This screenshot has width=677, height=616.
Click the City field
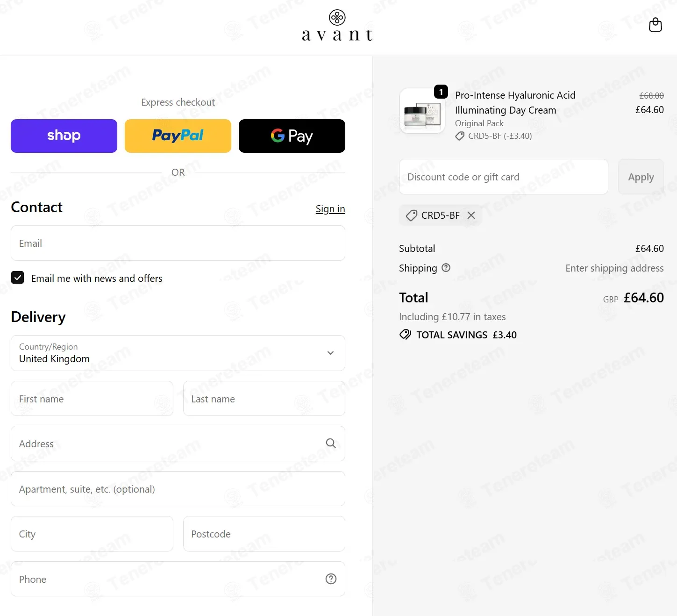[x=92, y=534]
